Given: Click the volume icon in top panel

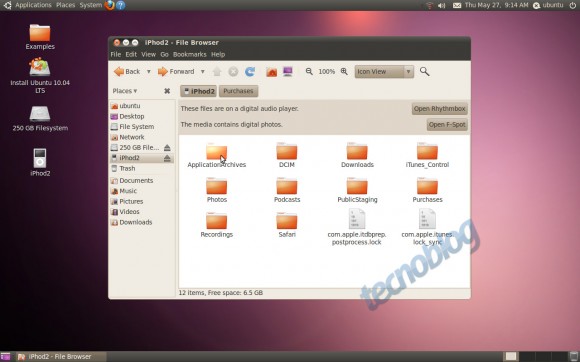Looking at the screenshot, I should click(442, 6).
